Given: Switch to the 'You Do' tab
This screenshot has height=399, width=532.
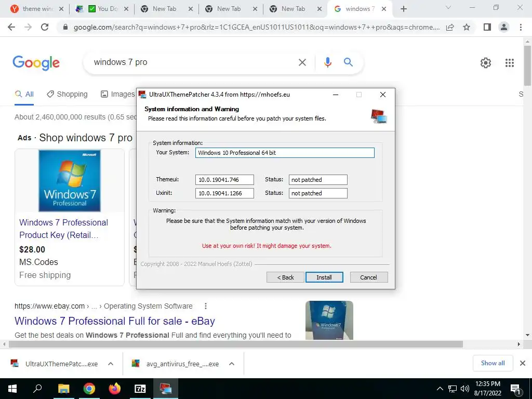Looking at the screenshot, I should click(102, 9).
